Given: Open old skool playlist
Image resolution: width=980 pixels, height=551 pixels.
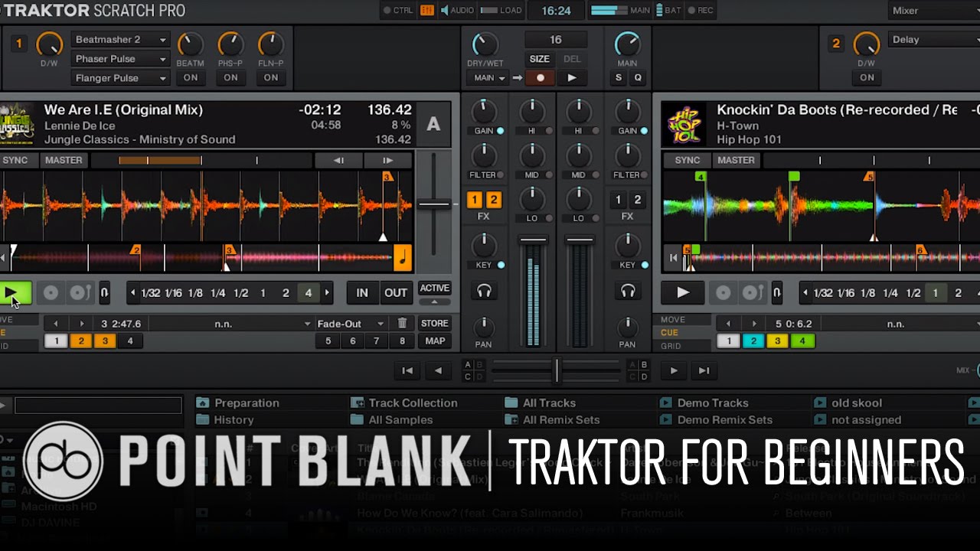Looking at the screenshot, I should (848, 403).
